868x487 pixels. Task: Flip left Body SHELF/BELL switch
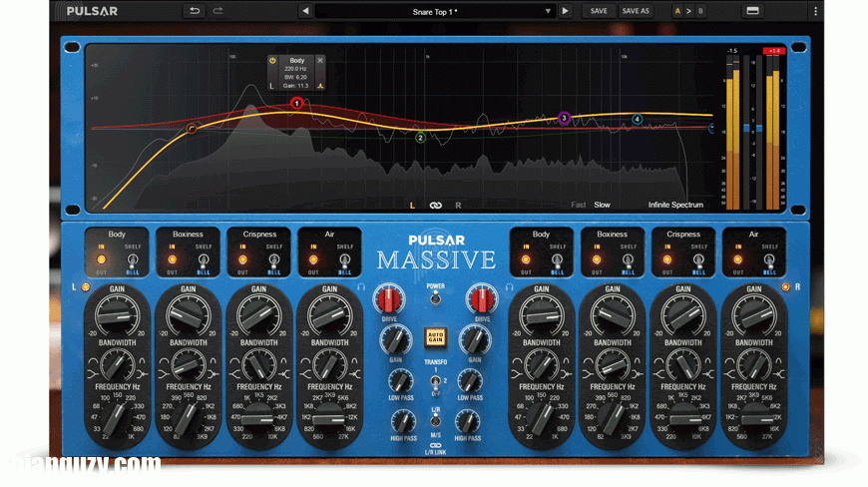click(133, 259)
